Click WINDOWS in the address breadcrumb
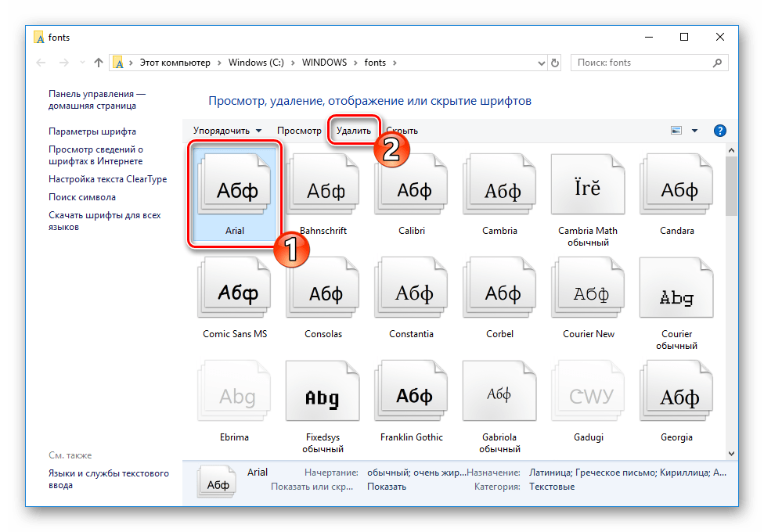The width and height of the screenshot is (764, 532). [x=324, y=63]
